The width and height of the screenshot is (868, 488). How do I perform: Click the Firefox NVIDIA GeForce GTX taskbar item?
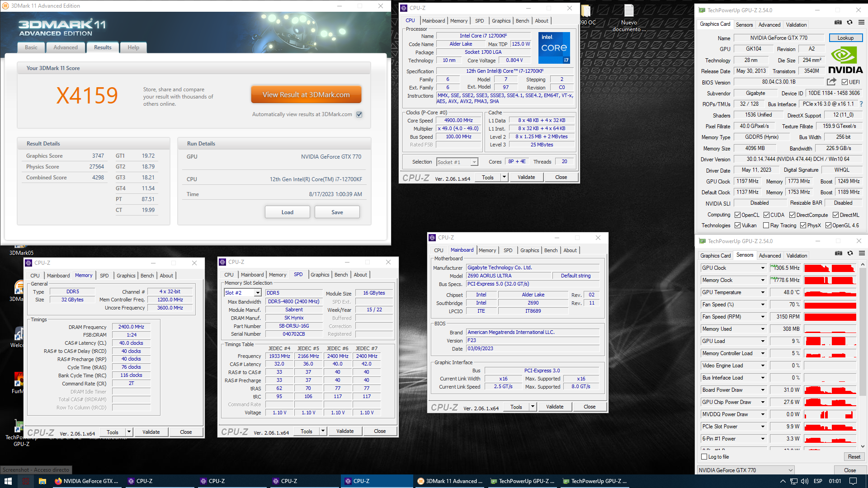87,481
